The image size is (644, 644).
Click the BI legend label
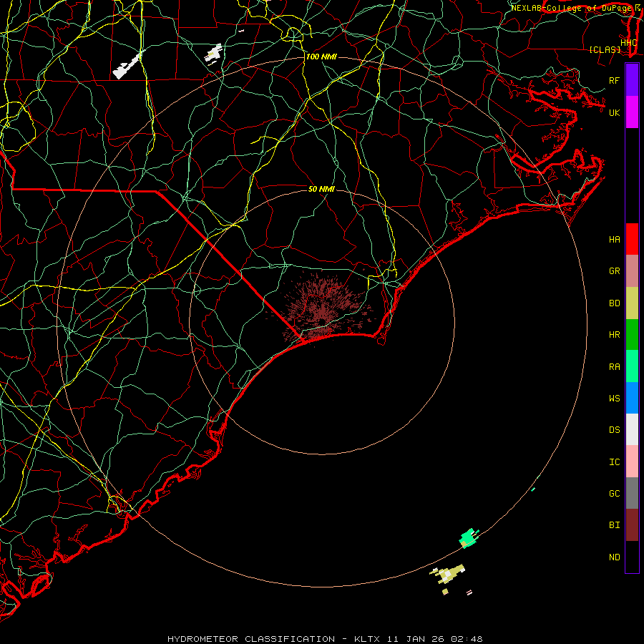pos(614,525)
